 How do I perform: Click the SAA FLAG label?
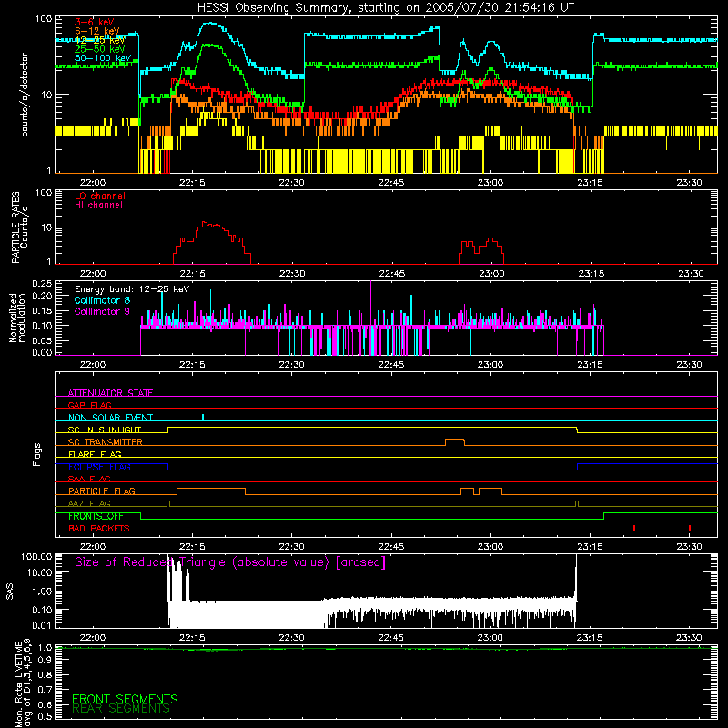(x=89, y=479)
